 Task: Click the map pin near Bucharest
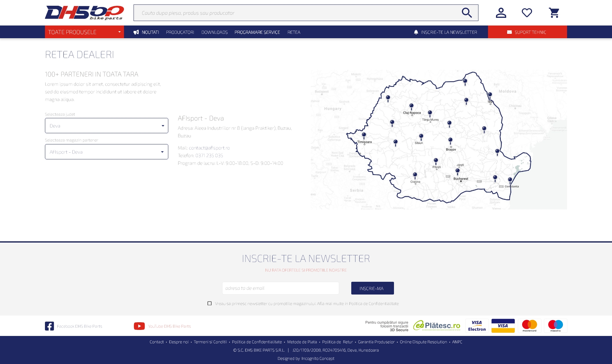coord(458,171)
